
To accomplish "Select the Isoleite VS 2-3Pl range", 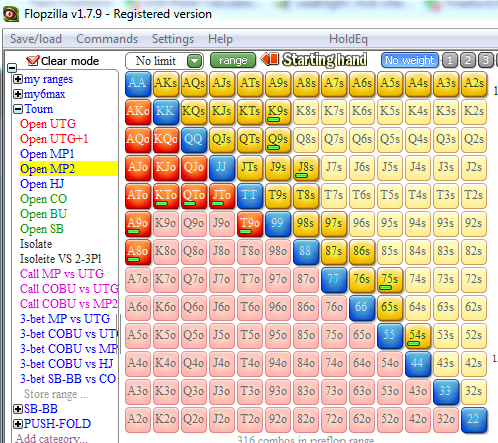I will click(61, 259).
